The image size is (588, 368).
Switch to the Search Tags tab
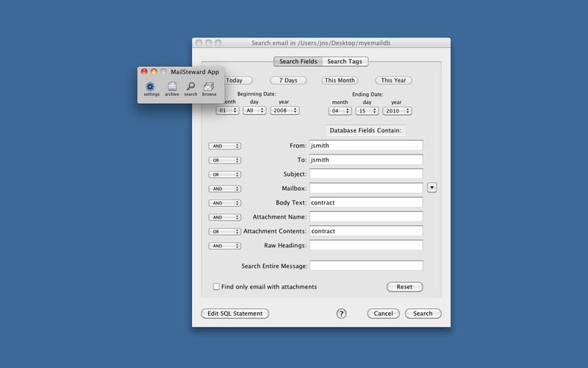click(345, 62)
